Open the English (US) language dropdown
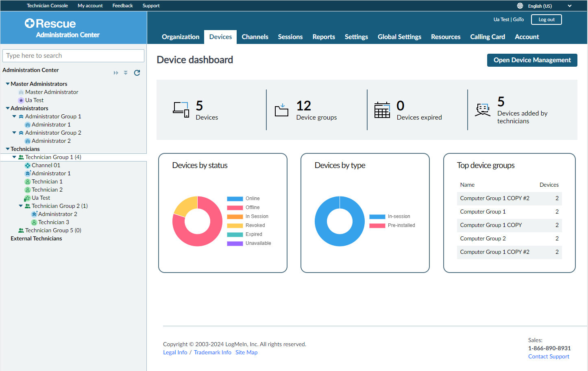 coord(569,5)
